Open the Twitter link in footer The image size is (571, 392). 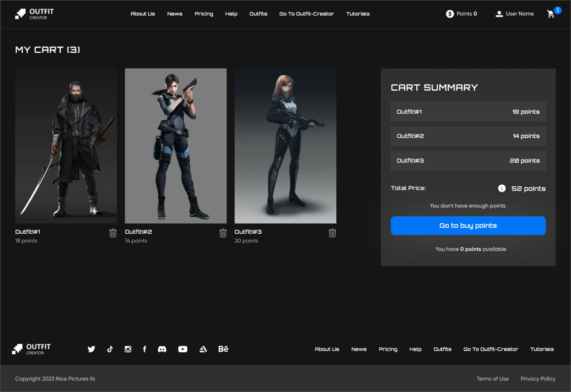91,349
